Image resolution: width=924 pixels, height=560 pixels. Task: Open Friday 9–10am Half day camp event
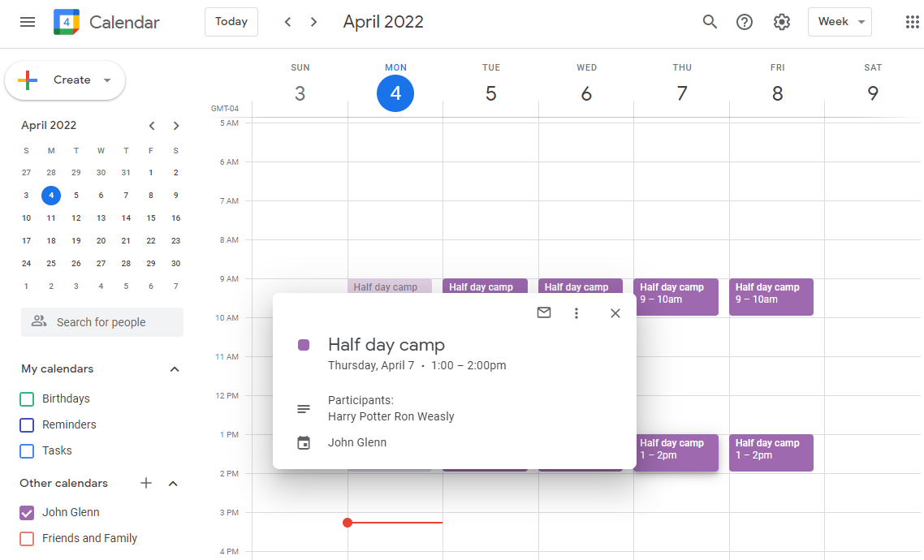tap(771, 297)
